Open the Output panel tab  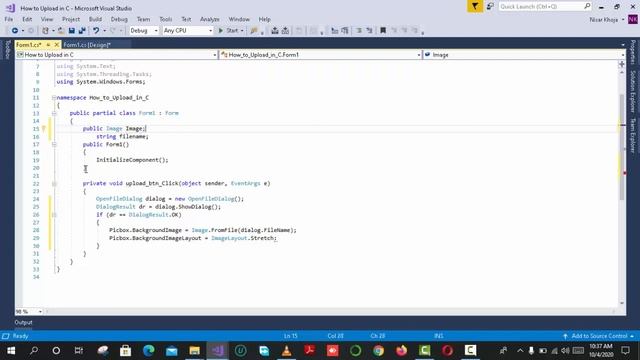click(x=23, y=322)
